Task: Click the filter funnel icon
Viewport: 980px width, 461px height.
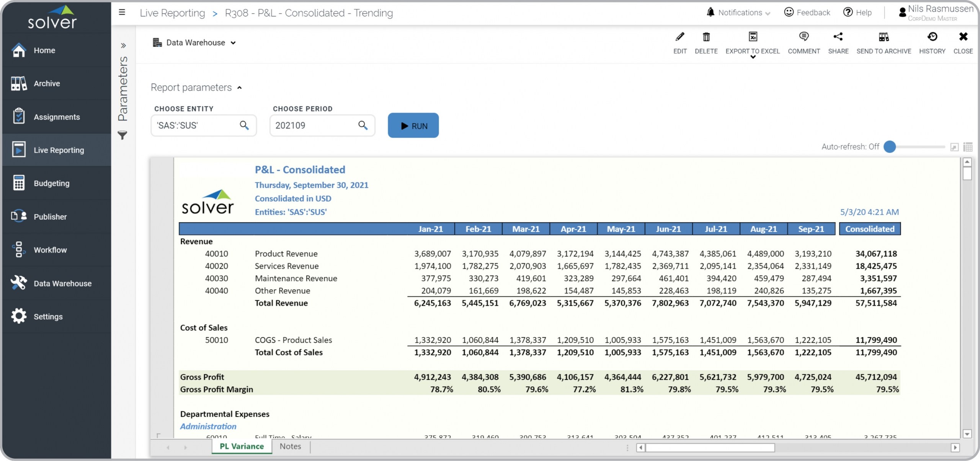Action: [x=122, y=135]
